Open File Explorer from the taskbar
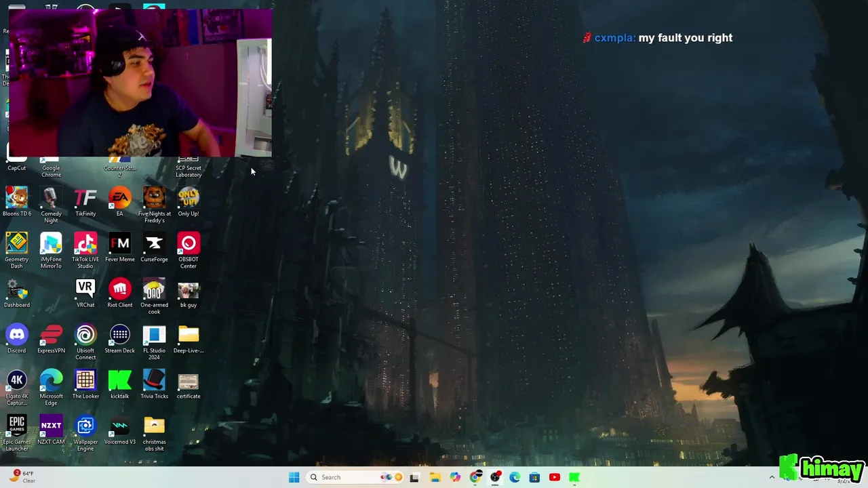The height and width of the screenshot is (488, 868). 435,477
